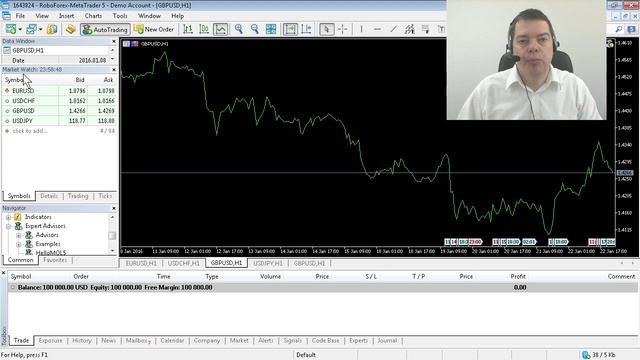Click the Bid column header in Market Watch
Viewport: 640px width, 360px height.
point(80,80)
